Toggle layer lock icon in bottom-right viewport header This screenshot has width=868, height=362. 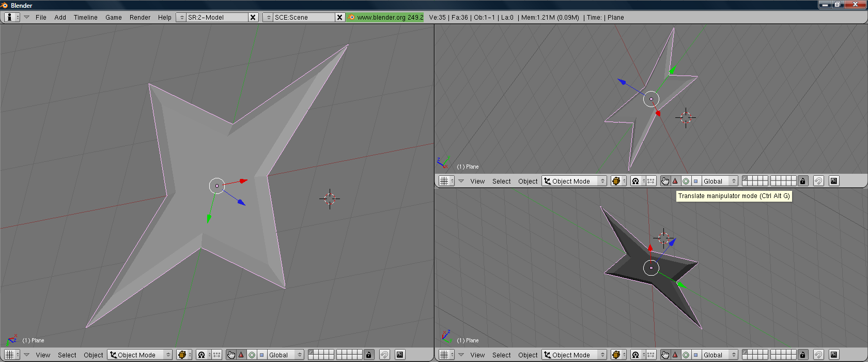point(803,355)
